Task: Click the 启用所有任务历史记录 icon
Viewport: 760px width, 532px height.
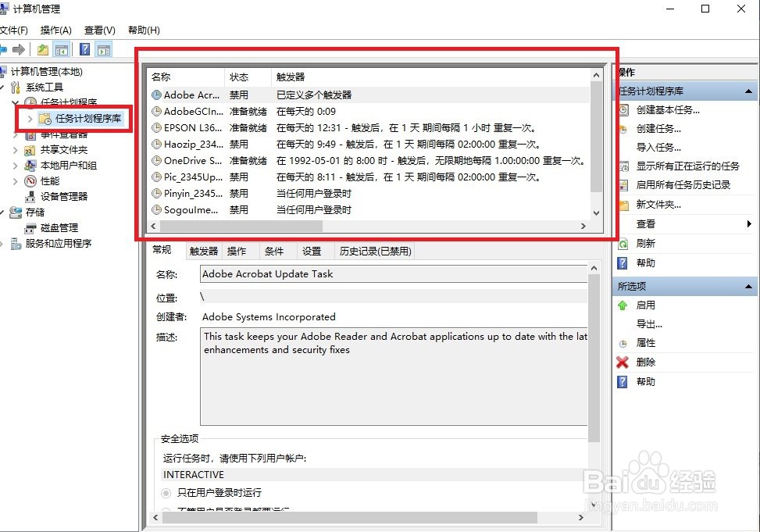Action: coord(623,185)
